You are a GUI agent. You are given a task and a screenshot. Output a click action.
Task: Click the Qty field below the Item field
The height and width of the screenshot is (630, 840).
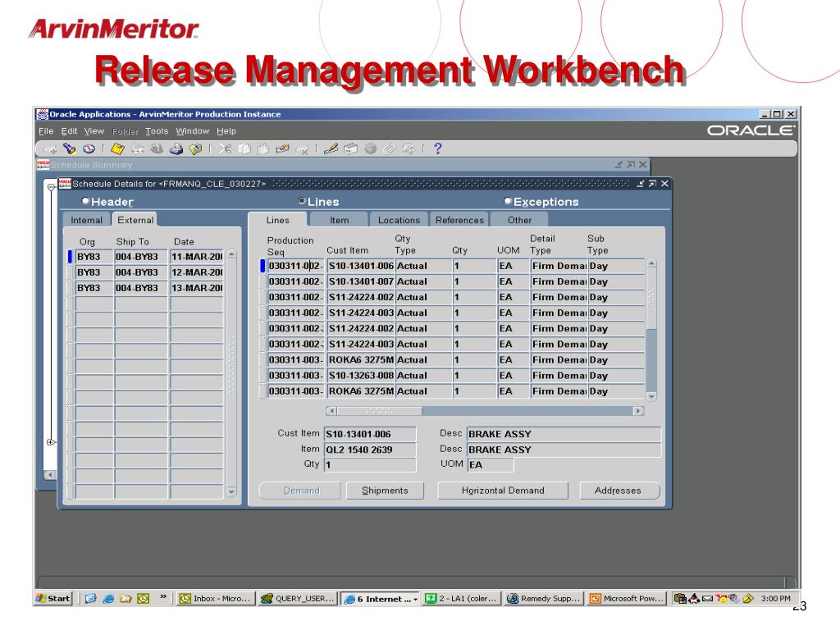point(370,465)
